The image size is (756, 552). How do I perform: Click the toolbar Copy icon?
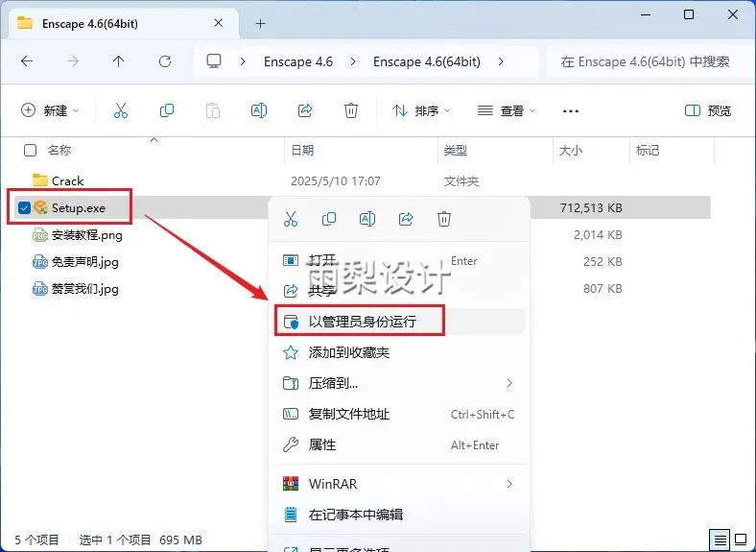point(167,110)
